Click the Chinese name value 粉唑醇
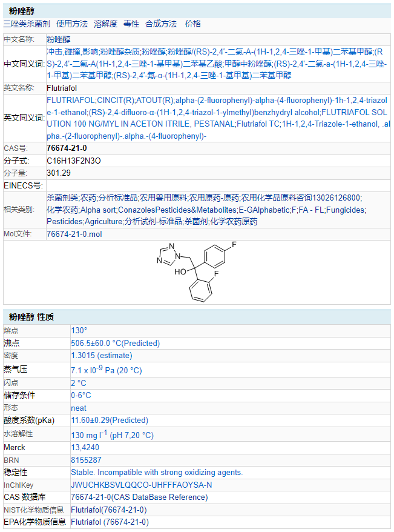 click(59, 39)
